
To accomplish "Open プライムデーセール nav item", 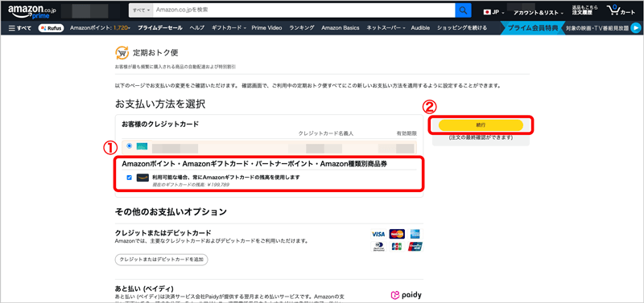I will (x=160, y=28).
